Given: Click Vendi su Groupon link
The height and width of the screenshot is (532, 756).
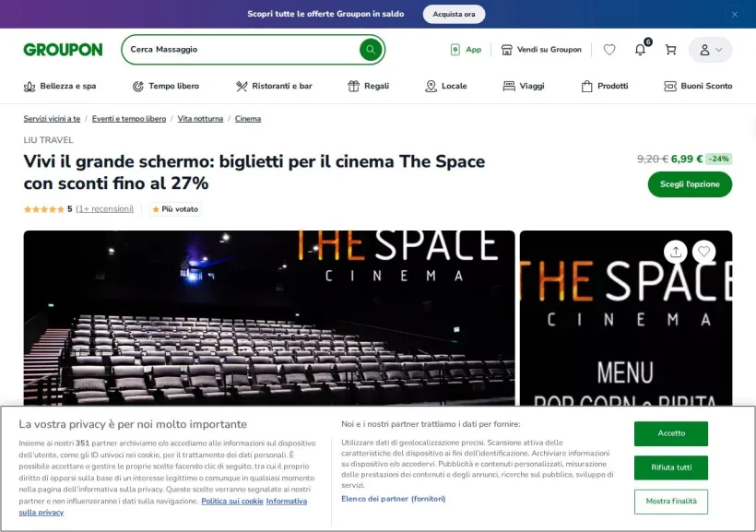Looking at the screenshot, I should [541, 49].
